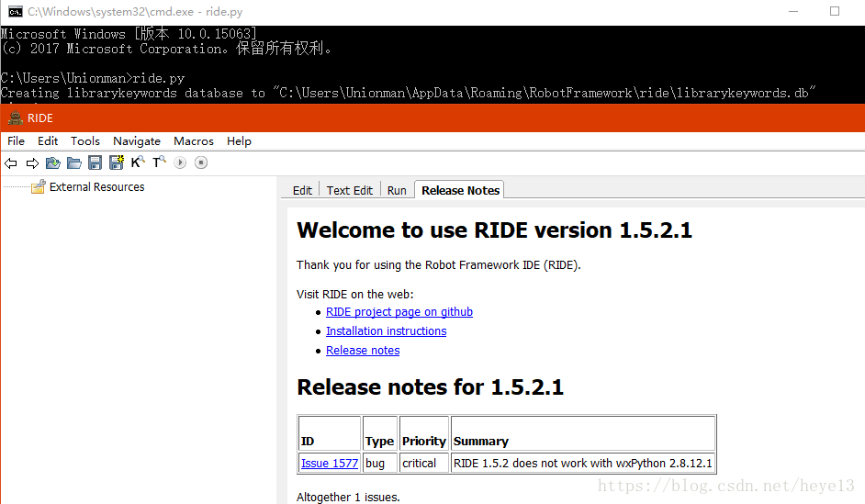865x504 pixels.
Task: Open Search Keywords (K) icon
Action: click(x=138, y=162)
